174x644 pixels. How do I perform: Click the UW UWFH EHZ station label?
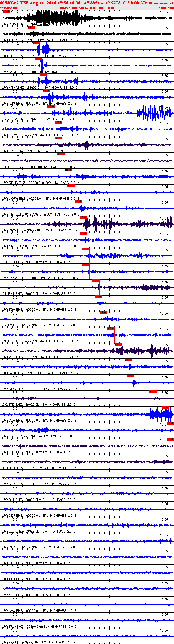[41, 199]
